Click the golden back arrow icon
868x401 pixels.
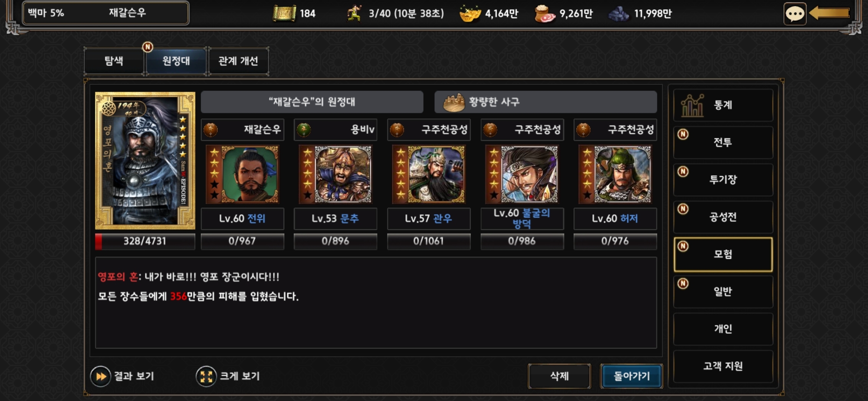[829, 13]
